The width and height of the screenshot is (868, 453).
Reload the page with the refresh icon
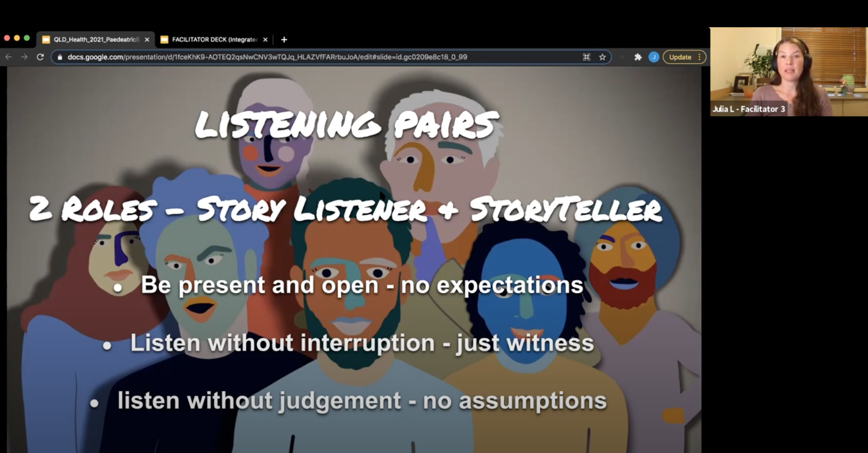click(x=40, y=57)
